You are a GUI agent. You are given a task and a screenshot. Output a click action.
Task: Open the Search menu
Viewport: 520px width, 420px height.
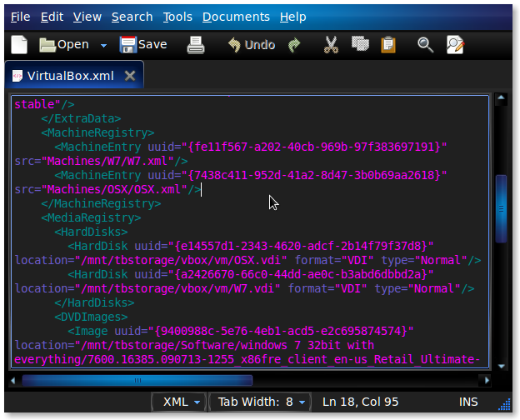tap(132, 17)
